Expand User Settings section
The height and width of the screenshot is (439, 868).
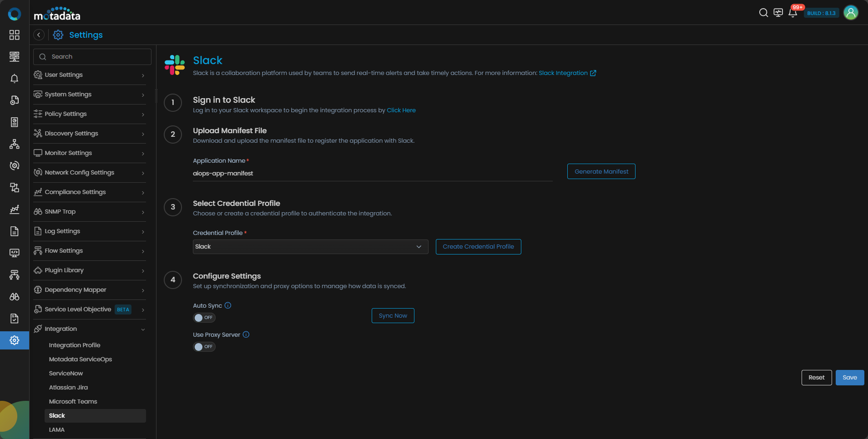90,75
